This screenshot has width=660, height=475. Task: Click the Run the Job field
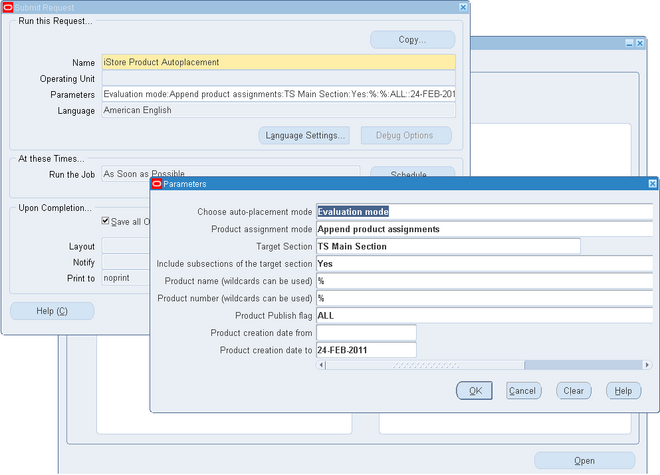click(x=231, y=174)
